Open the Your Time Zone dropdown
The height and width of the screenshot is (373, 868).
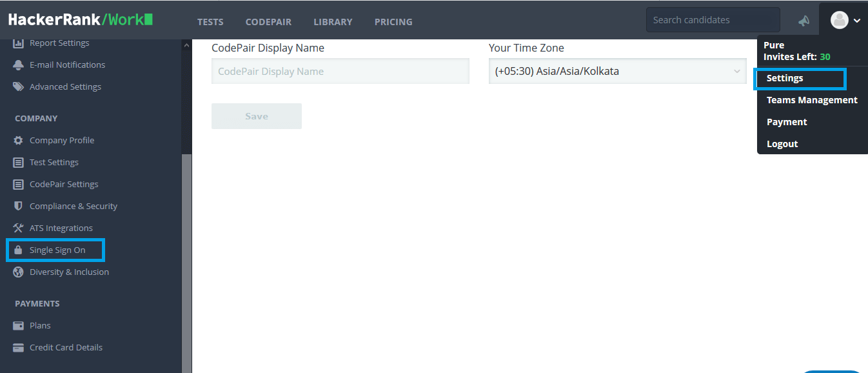click(618, 72)
